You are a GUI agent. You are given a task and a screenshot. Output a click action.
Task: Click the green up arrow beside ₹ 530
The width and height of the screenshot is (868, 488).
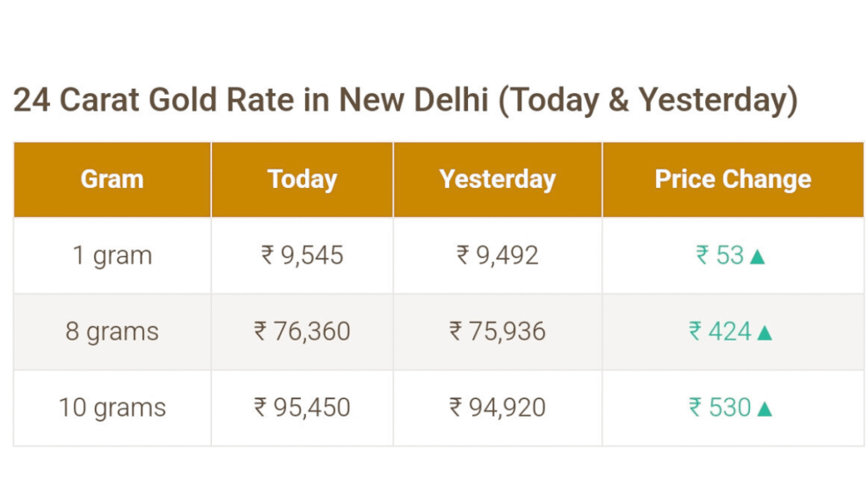(x=765, y=409)
